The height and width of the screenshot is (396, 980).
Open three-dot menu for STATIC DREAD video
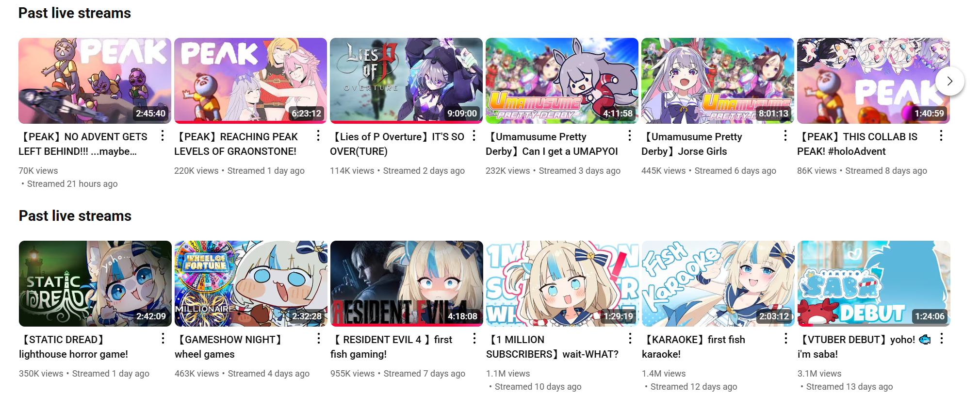163,339
